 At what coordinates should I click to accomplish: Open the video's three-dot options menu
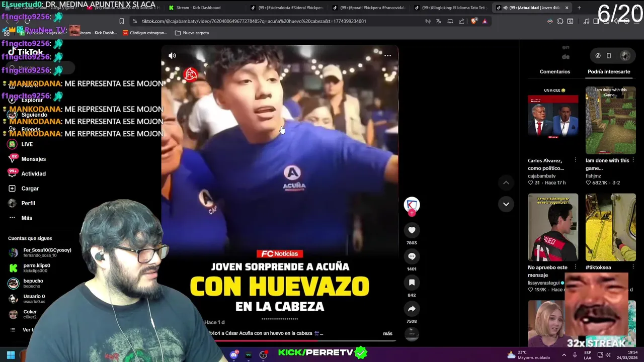pyautogui.click(x=387, y=56)
